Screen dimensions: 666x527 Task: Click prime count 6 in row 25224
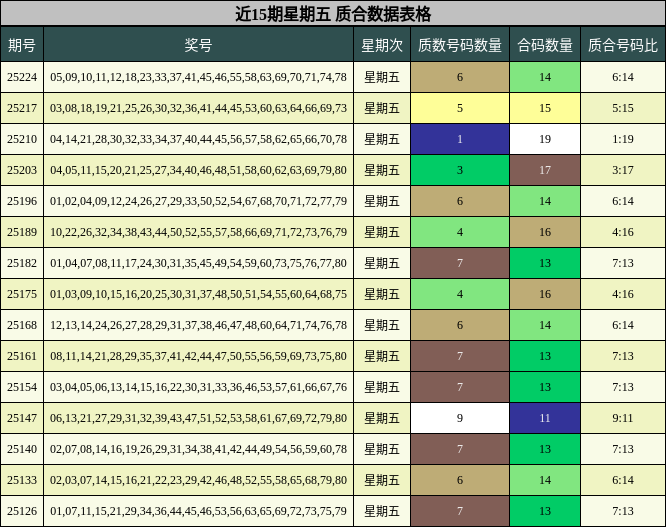pos(460,77)
